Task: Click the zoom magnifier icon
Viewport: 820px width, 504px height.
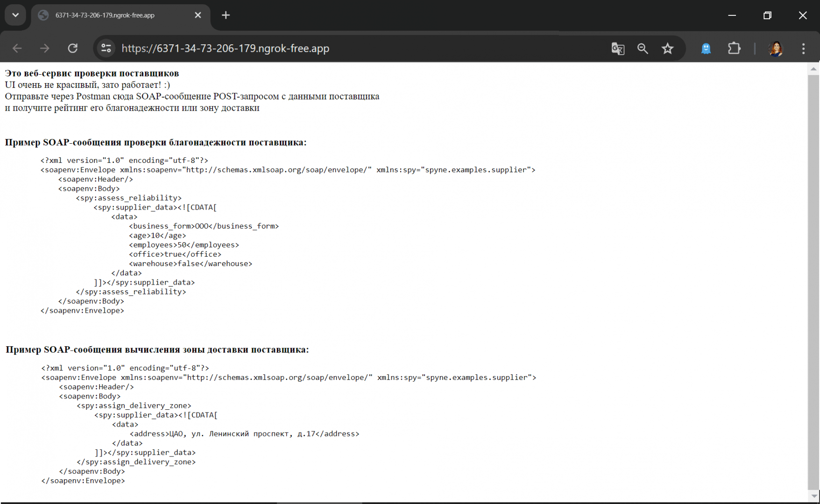Action: click(643, 49)
